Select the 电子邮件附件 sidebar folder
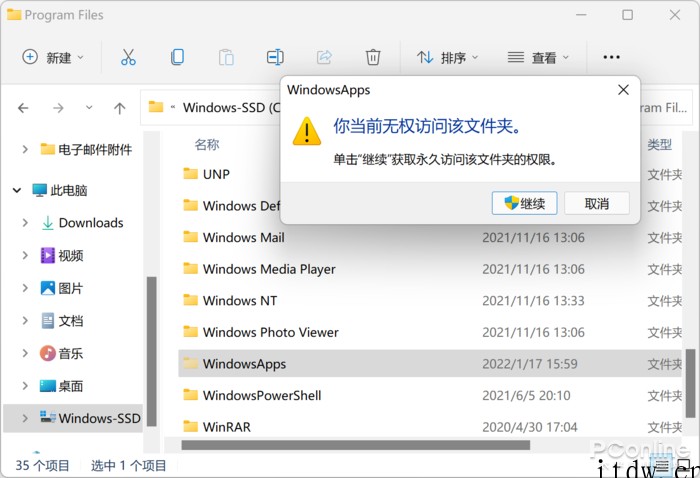700x478 pixels. 95,149
